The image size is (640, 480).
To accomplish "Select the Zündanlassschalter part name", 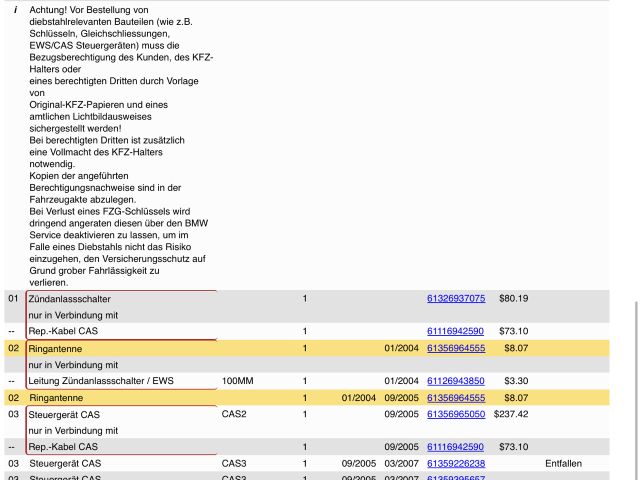I will click(x=69, y=299).
